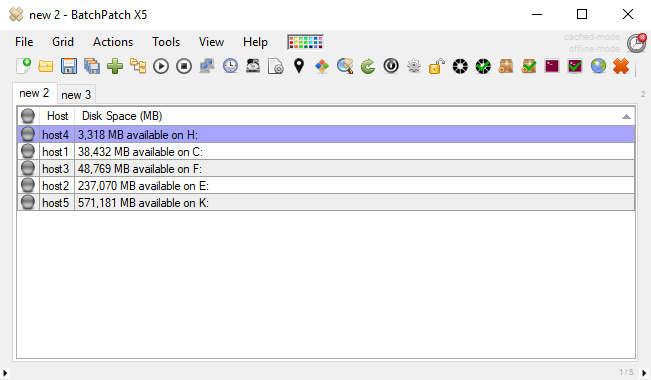Click the status ball icon for host4
The height and width of the screenshot is (380, 651).
28,134
